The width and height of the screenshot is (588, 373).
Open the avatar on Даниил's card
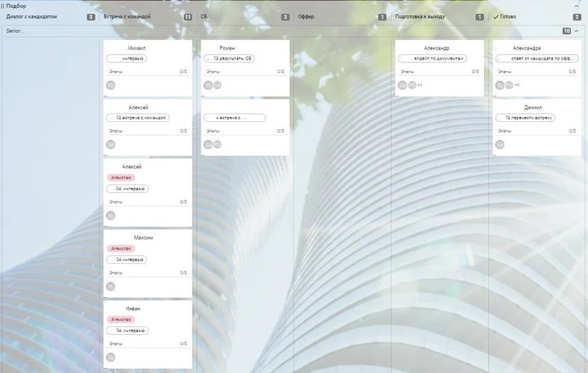499,145
